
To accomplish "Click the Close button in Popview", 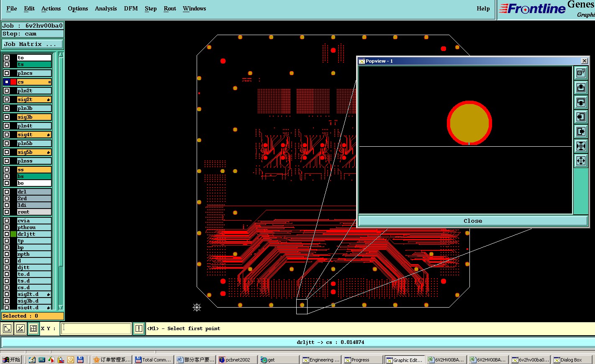I will (x=473, y=221).
